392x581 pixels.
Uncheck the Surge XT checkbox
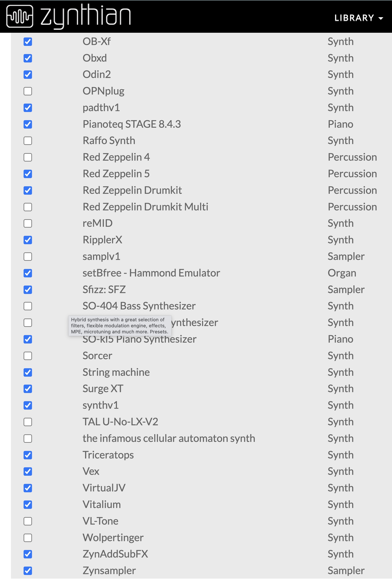(28, 389)
